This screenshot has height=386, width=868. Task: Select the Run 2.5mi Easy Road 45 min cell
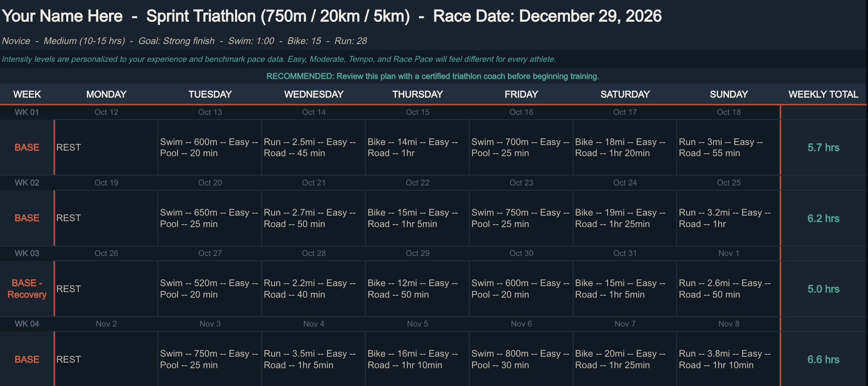313,147
